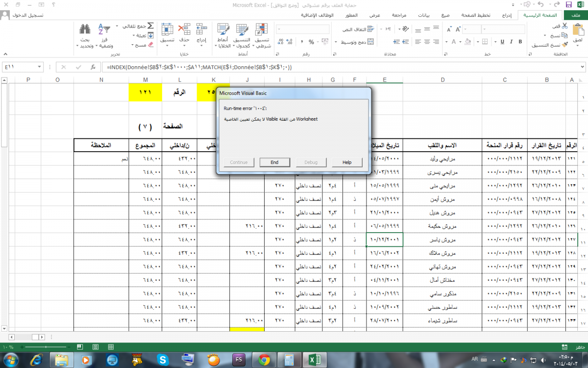The image size is (588, 368).
Task: Apply comma style number format
Action: click(x=301, y=42)
